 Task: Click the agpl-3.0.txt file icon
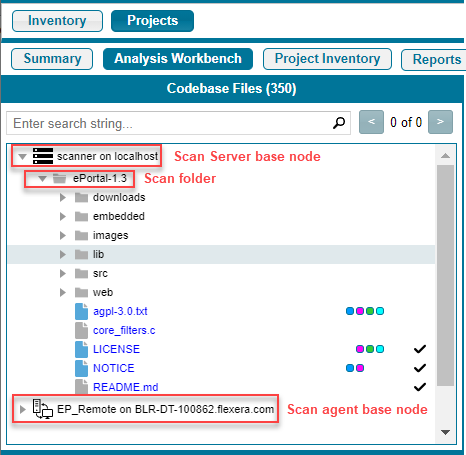coord(82,311)
